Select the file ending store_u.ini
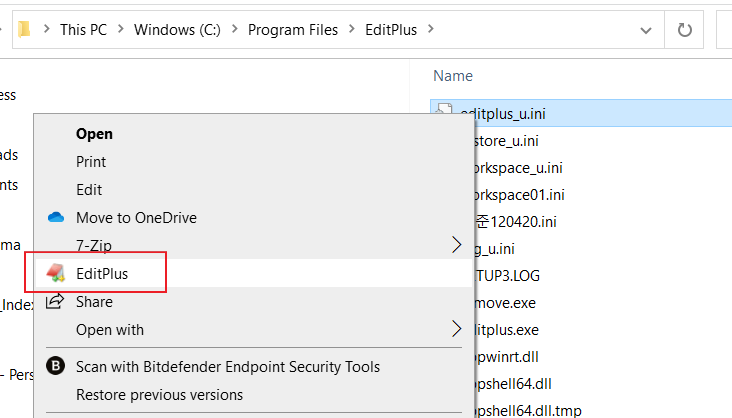Viewport: 732px width, 418px height. [506, 141]
